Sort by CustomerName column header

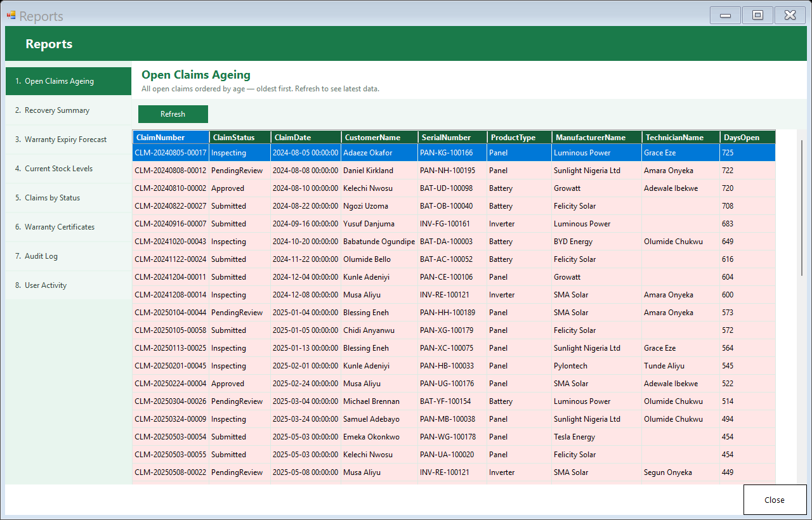(379, 137)
